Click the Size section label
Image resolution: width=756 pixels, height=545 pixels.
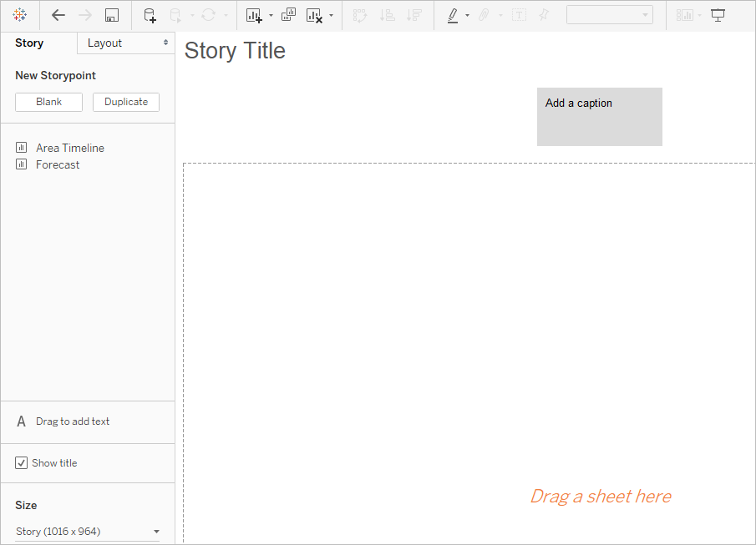26,505
